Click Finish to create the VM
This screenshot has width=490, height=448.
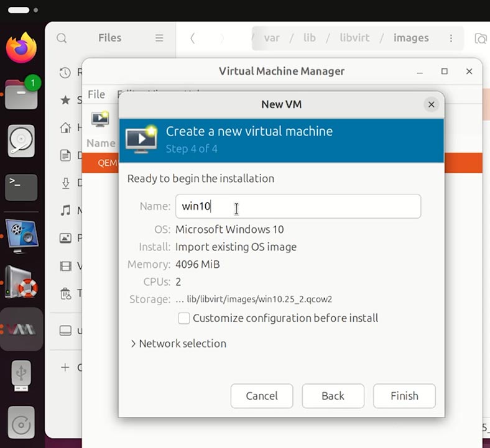tap(404, 396)
